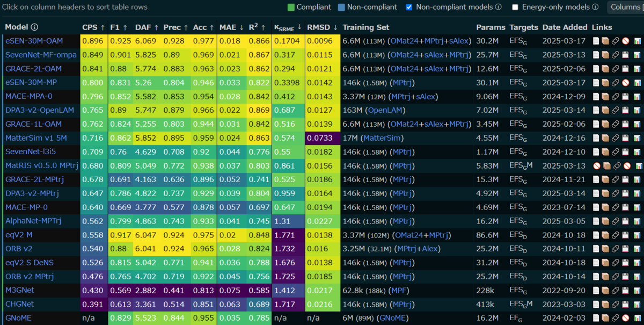
Task: Sort table by DAF column header
Action: (x=147, y=27)
